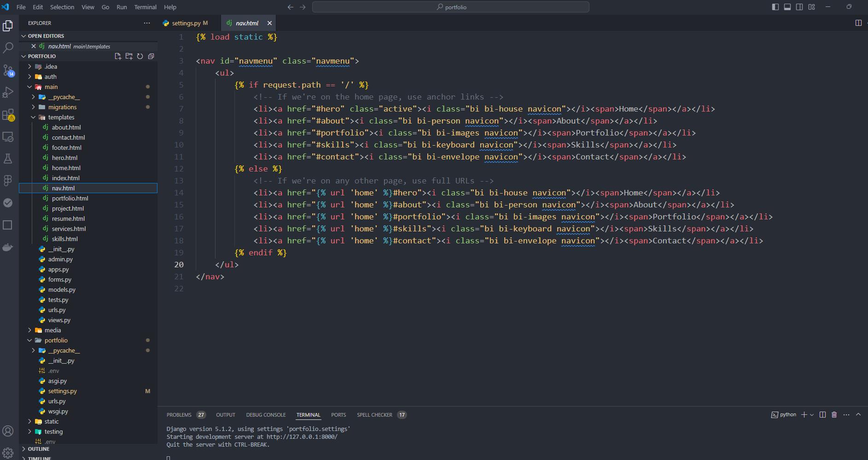Open Remote Explorer in activity bar
The image size is (868, 460).
[x=8, y=136]
